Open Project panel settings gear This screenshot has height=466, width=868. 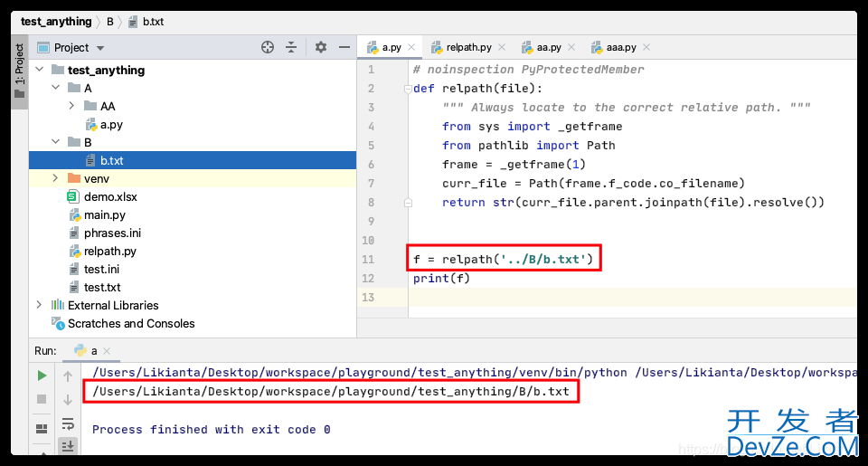pyautogui.click(x=320, y=48)
